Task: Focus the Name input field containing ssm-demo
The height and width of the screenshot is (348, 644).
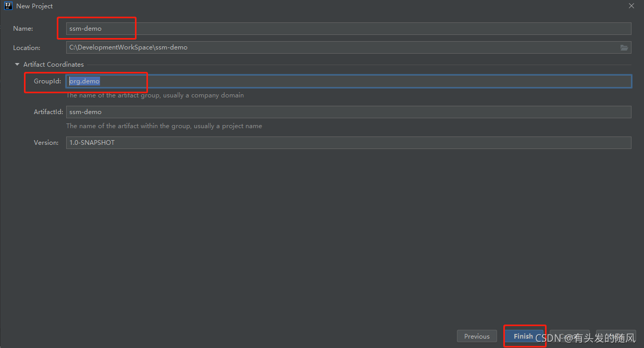Action: (349, 29)
